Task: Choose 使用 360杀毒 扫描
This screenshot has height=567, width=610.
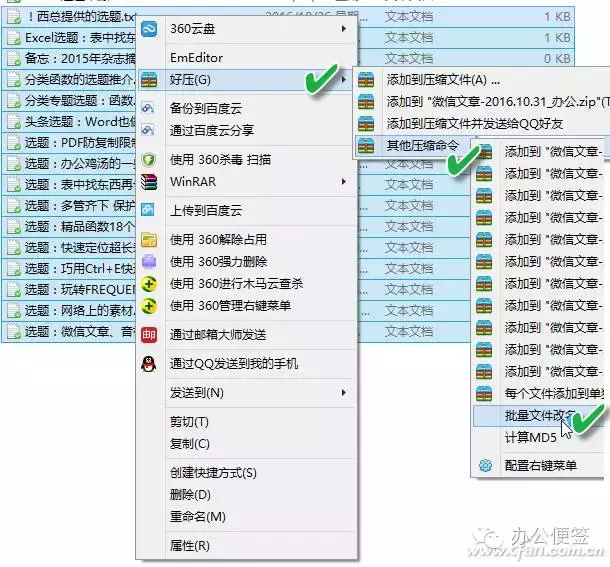Action: click(x=220, y=160)
